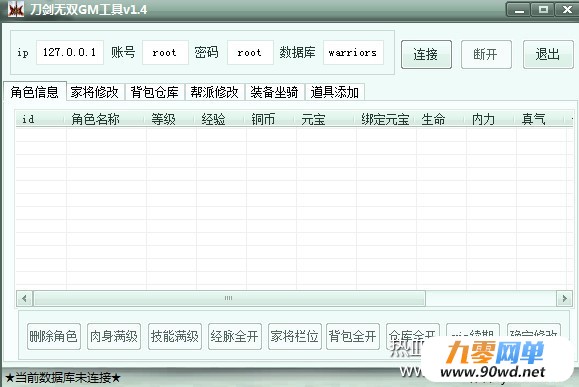
Task: Click the horizontal scrollbar right arrow
Action: [564, 298]
